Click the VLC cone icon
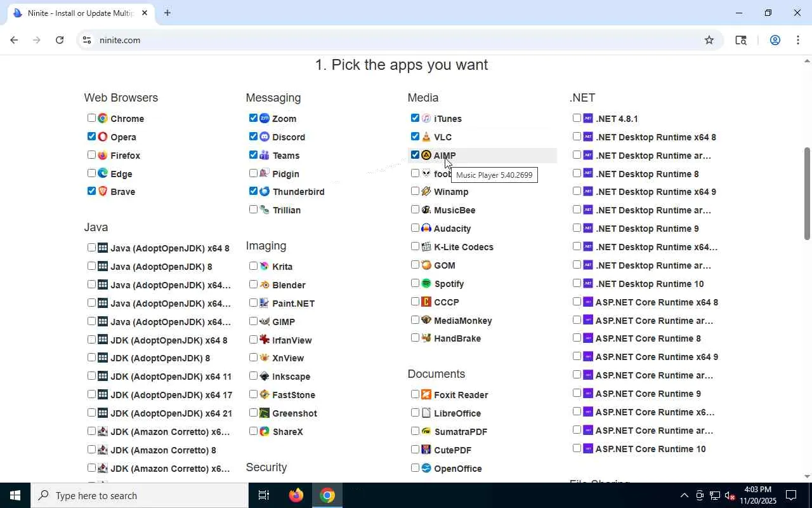 (426, 137)
